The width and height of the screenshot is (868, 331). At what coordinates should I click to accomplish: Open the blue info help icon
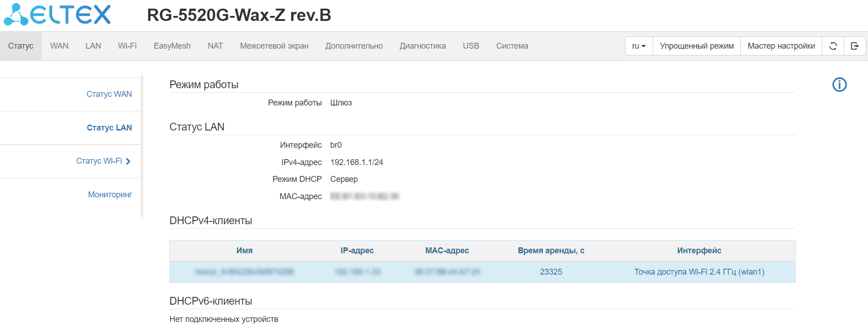[839, 85]
